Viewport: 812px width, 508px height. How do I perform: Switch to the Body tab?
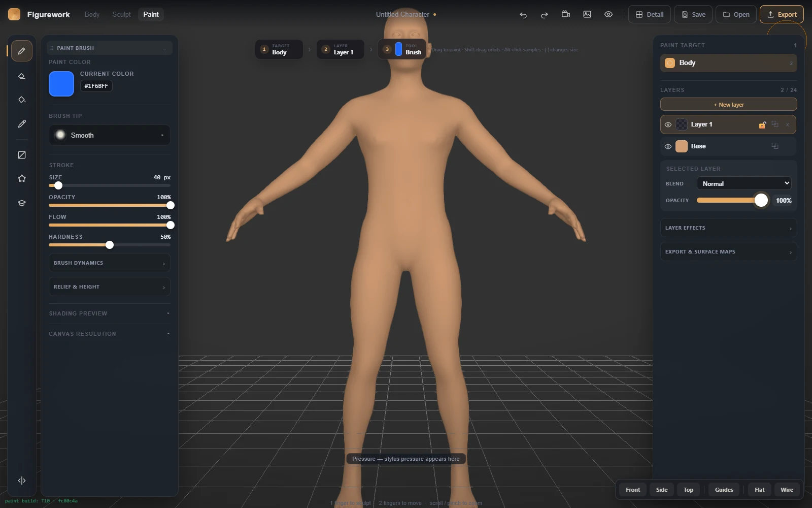click(92, 14)
